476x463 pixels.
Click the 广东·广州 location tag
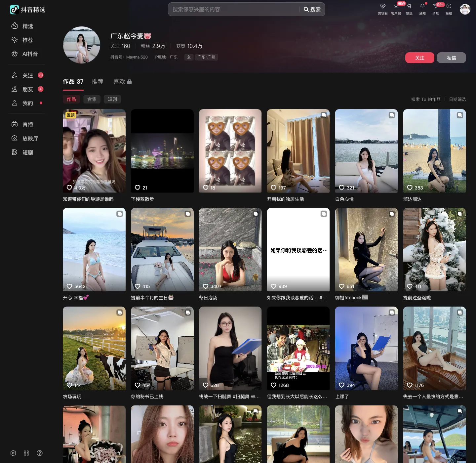pos(206,57)
